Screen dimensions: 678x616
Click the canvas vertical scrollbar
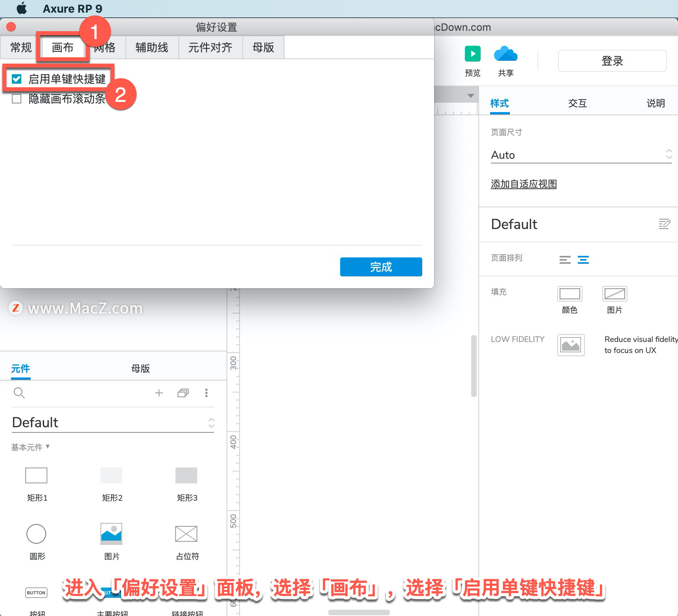click(x=474, y=366)
